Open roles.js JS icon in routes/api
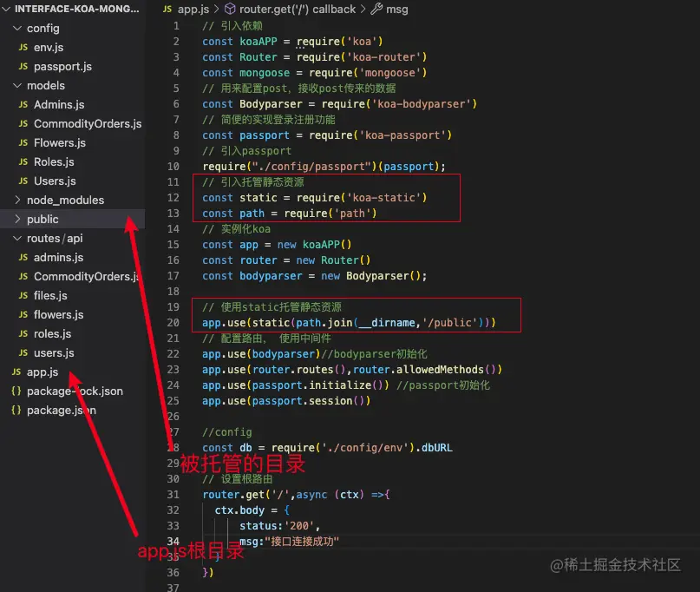 pos(23,333)
